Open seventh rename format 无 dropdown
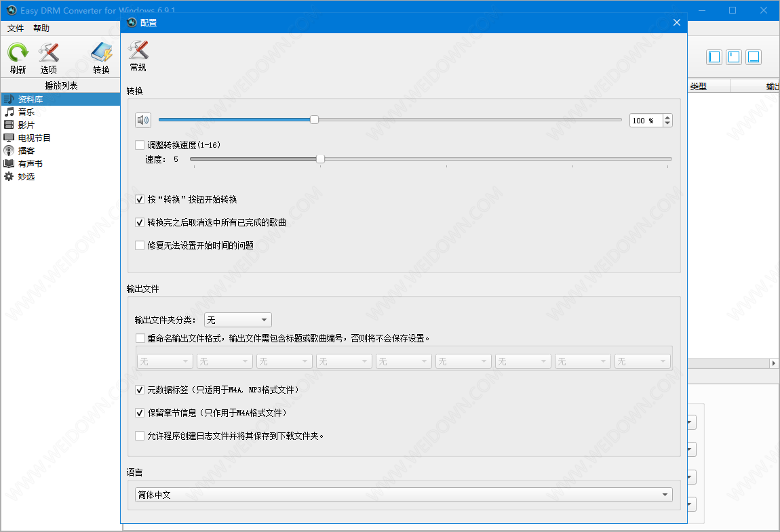The width and height of the screenshot is (780, 532). point(524,361)
